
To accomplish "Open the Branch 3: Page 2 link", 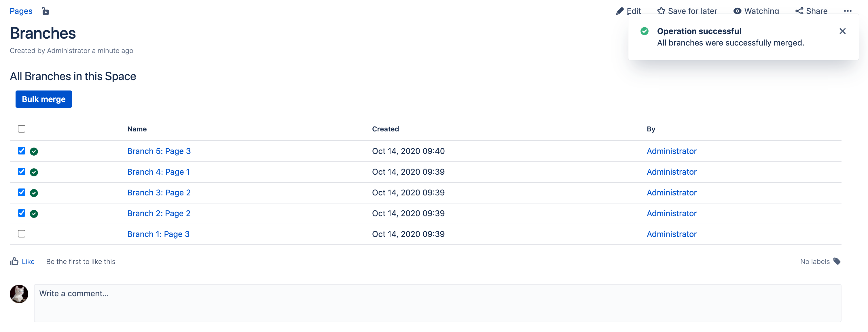I will [159, 193].
